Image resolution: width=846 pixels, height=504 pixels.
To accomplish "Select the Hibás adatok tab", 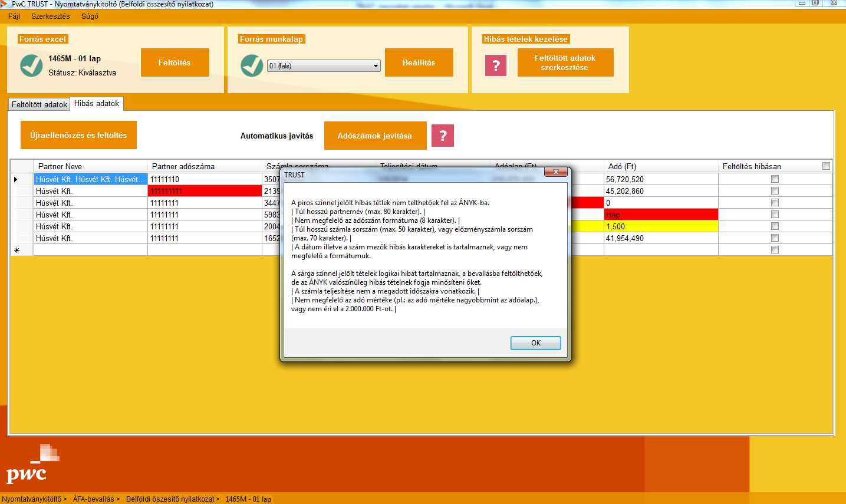I will (x=97, y=103).
